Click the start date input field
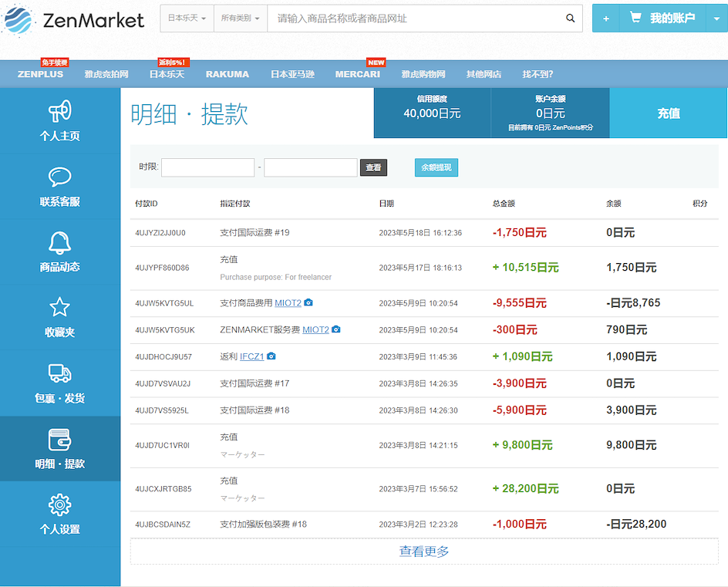Viewport: 728px width, 587px height. (x=208, y=167)
